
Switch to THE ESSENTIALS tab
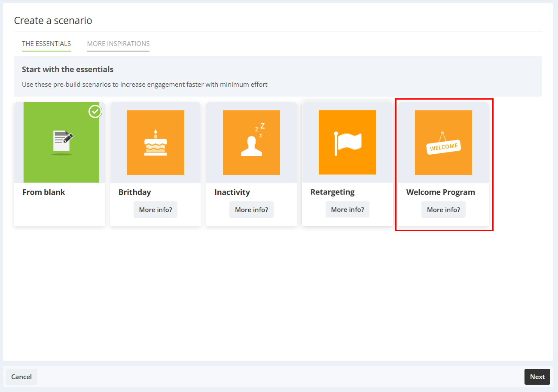(46, 44)
